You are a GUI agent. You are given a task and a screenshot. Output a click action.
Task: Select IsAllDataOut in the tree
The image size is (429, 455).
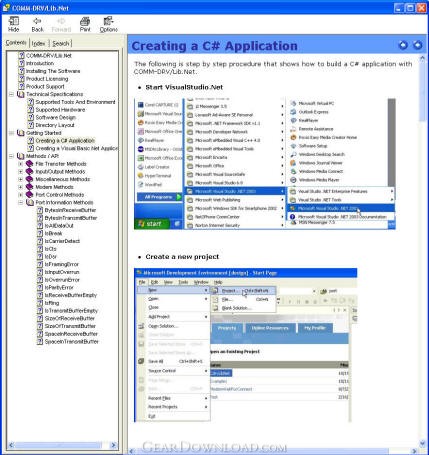(59, 226)
